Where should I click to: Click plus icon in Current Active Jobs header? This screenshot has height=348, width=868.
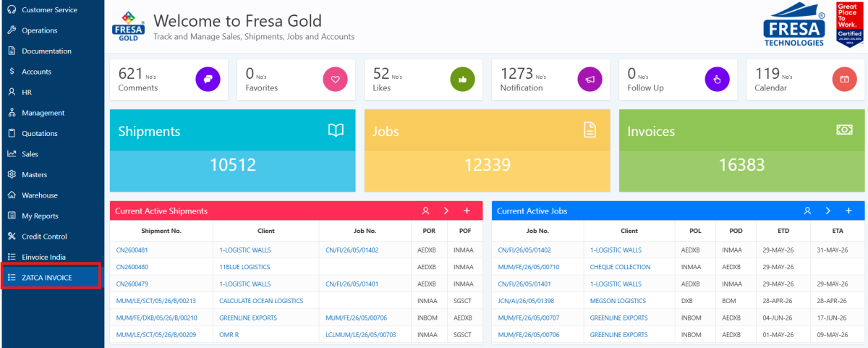[x=848, y=211]
